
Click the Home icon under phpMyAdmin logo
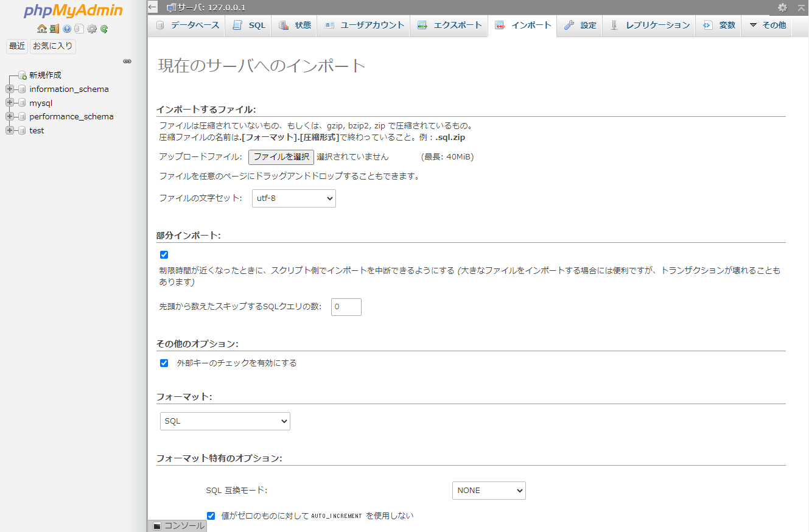(41, 29)
